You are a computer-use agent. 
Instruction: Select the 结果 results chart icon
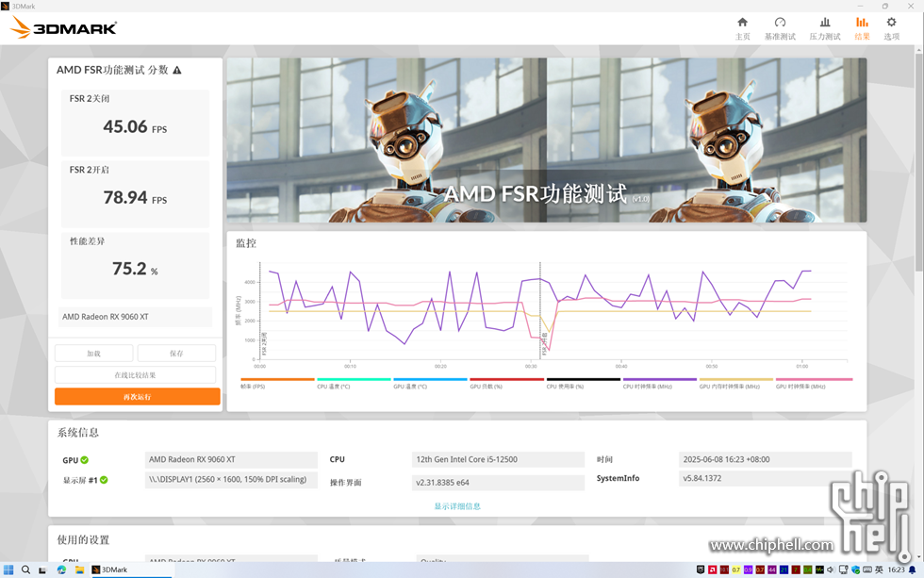click(x=862, y=23)
